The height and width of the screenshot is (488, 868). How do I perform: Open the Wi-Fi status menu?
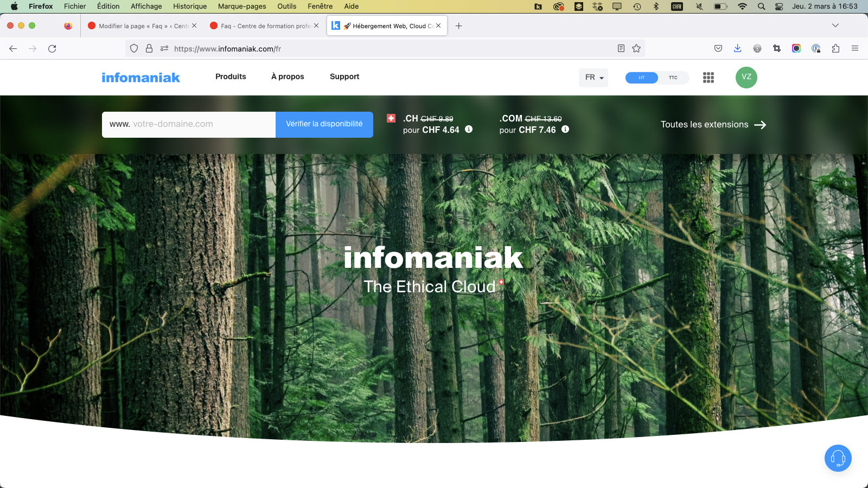[742, 7]
